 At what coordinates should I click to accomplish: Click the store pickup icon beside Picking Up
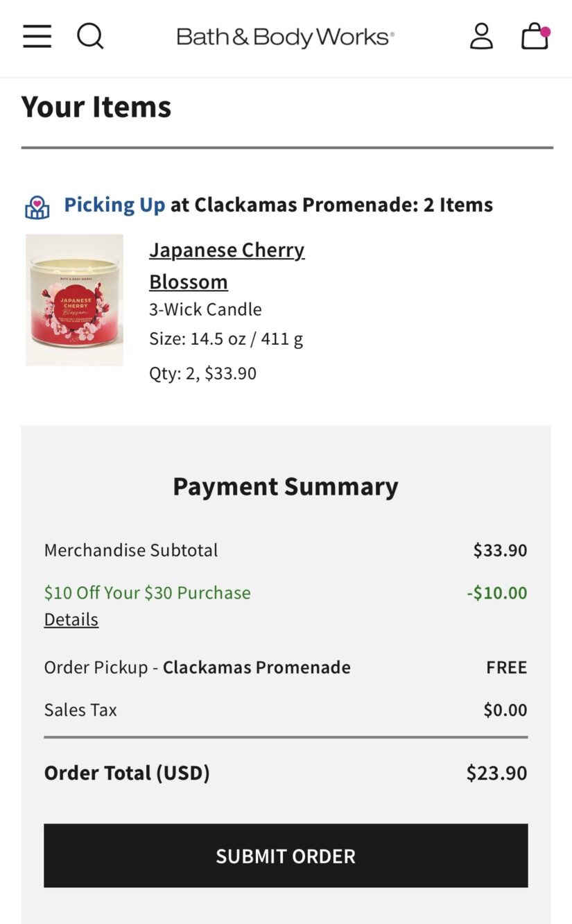pos(37,207)
